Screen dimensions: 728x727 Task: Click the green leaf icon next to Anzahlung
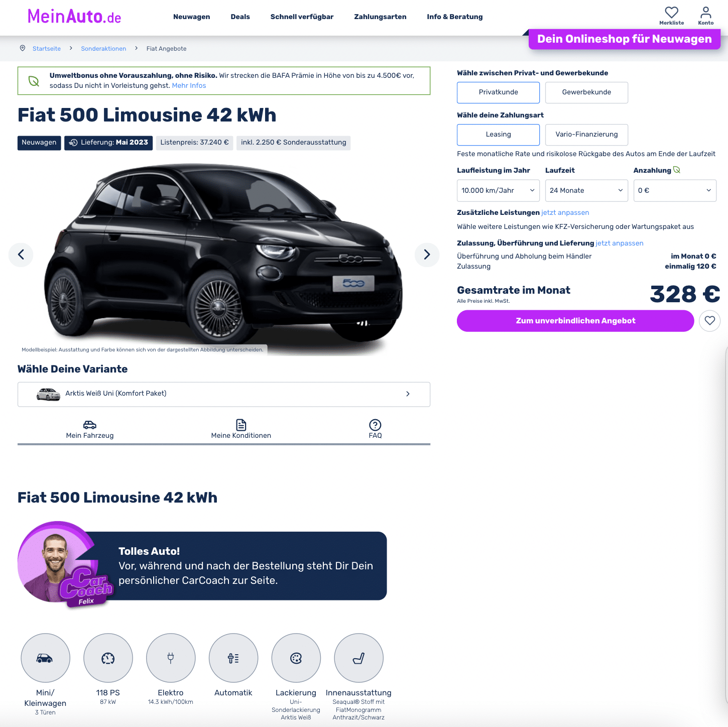pos(677,170)
